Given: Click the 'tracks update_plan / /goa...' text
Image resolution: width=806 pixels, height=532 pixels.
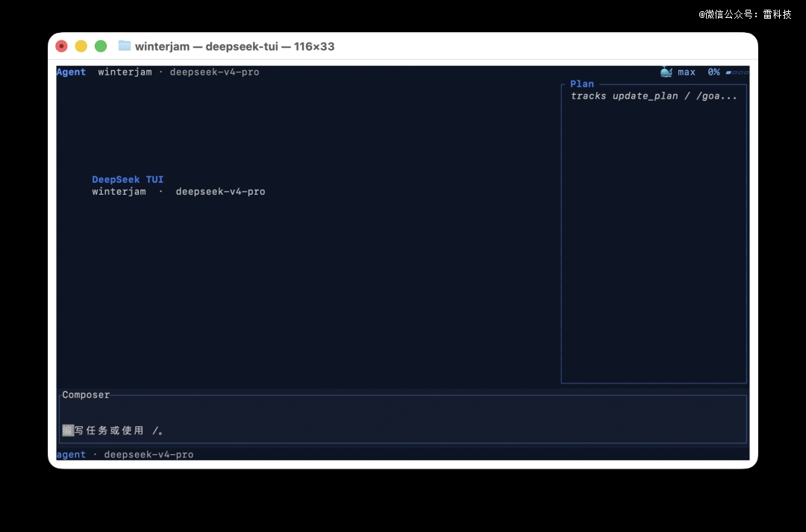Looking at the screenshot, I should click(654, 96).
